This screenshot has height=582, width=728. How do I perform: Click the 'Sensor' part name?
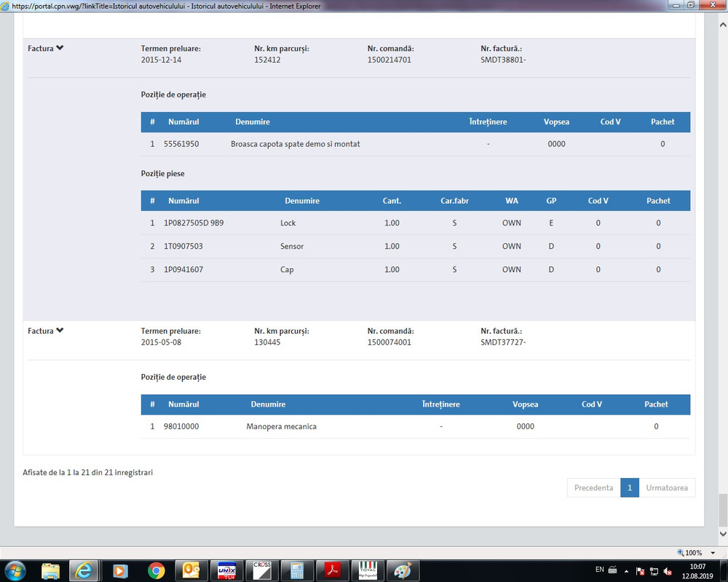click(x=292, y=246)
